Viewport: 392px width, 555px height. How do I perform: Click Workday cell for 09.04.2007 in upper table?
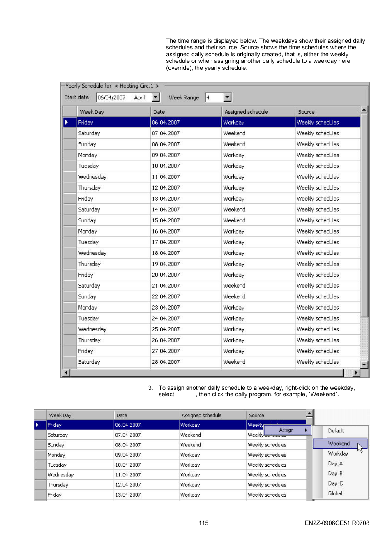coord(258,155)
